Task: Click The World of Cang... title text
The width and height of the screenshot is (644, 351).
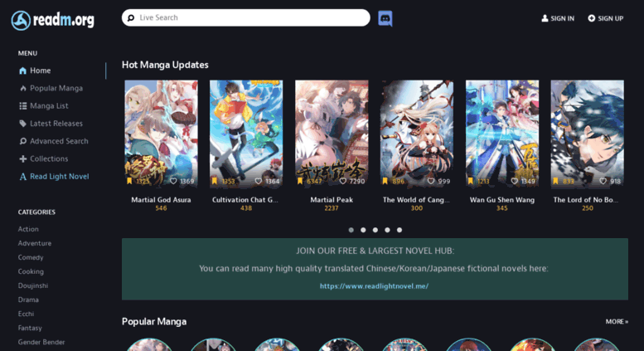Action: [x=416, y=200]
